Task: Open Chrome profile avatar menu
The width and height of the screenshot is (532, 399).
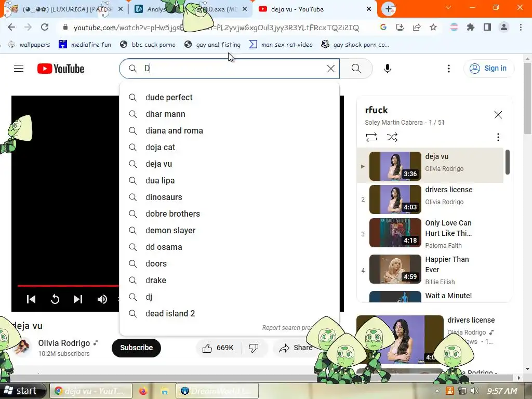Action: [x=504, y=27]
